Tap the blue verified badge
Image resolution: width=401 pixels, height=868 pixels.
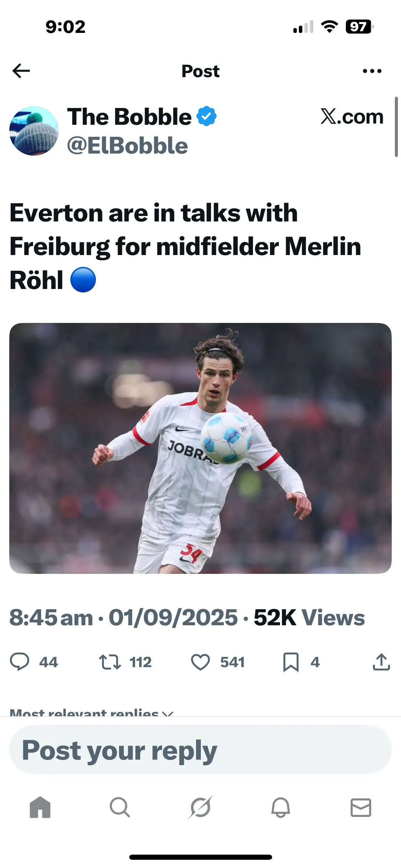coord(206,117)
